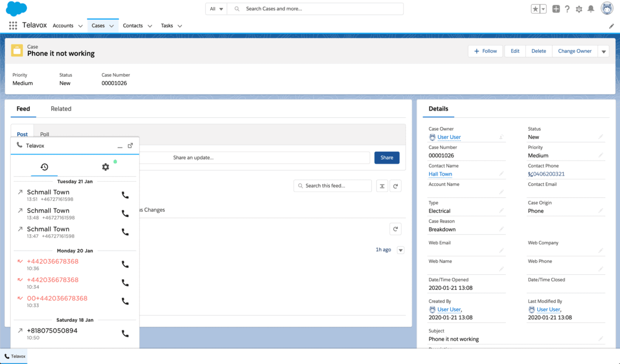Open the dropdown next to 1h ago
620x364 pixels.
[400, 250]
